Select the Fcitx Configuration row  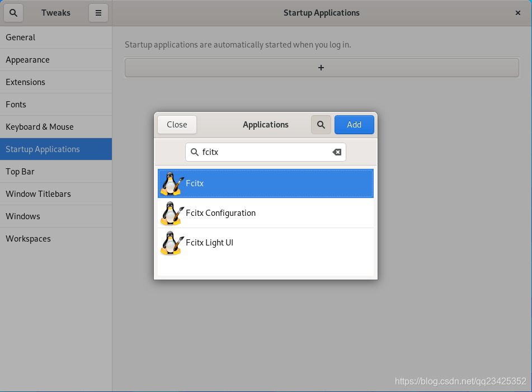tap(266, 213)
